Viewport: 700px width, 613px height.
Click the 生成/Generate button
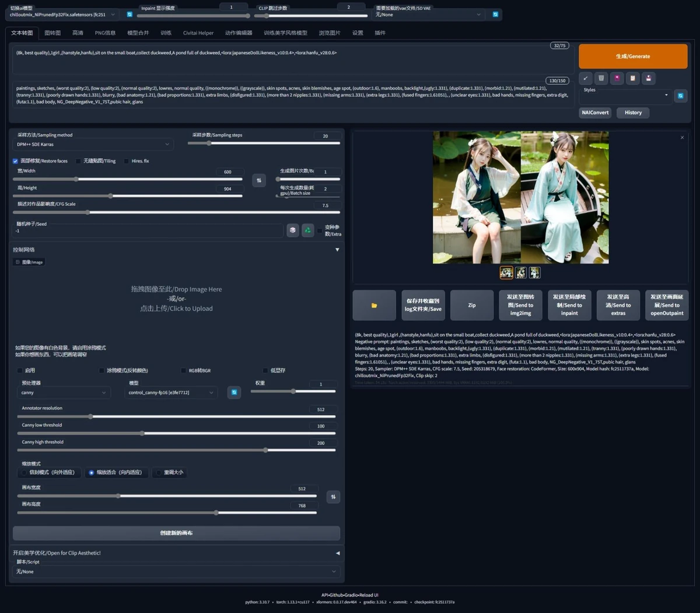[633, 56]
